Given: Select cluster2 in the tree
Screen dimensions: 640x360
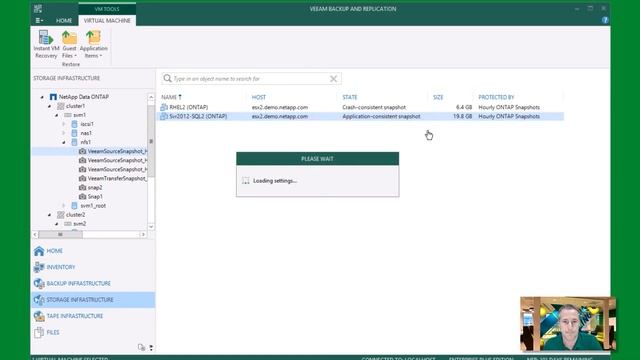Looking at the screenshot, I should pos(76,215).
